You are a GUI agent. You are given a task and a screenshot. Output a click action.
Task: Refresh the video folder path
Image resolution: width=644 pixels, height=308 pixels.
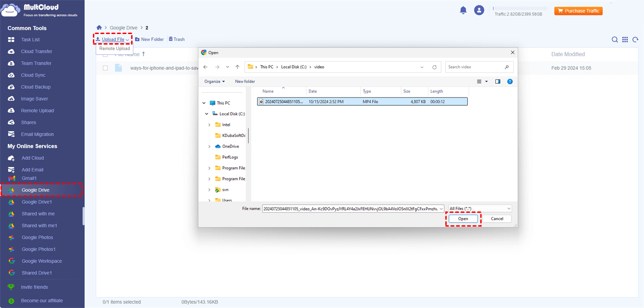click(434, 67)
